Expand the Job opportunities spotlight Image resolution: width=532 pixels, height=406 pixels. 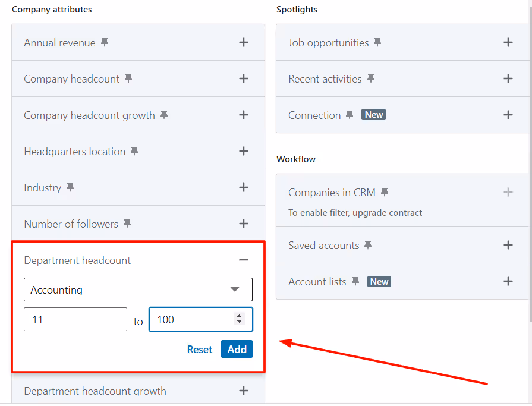coord(508,42)
